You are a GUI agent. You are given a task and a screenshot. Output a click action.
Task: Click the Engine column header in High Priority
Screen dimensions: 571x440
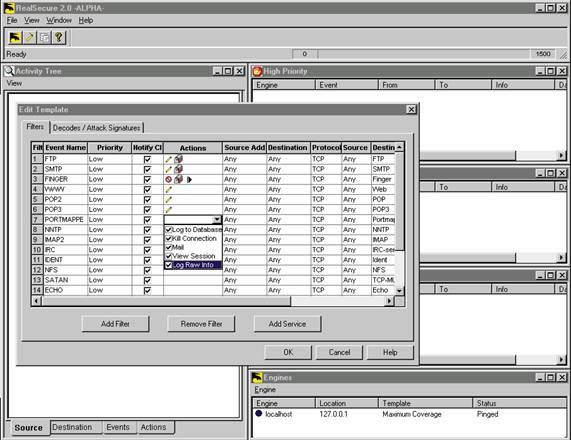pyautogui.click(x=284, y=85)
